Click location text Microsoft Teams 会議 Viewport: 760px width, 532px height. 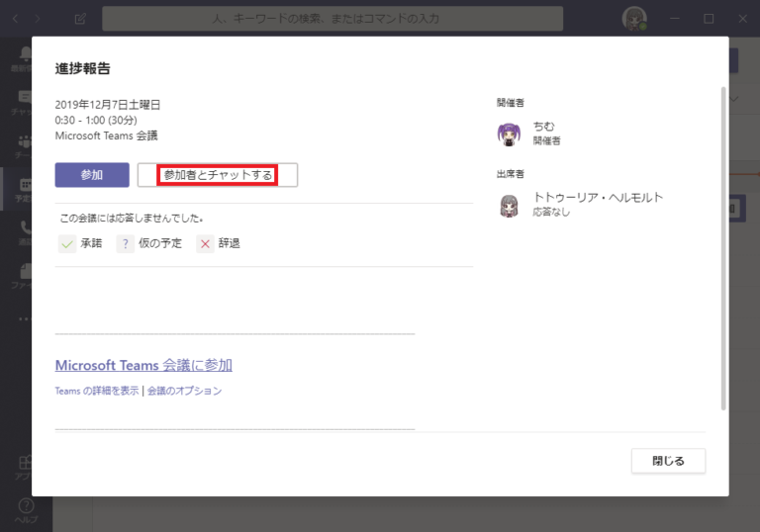106,135
